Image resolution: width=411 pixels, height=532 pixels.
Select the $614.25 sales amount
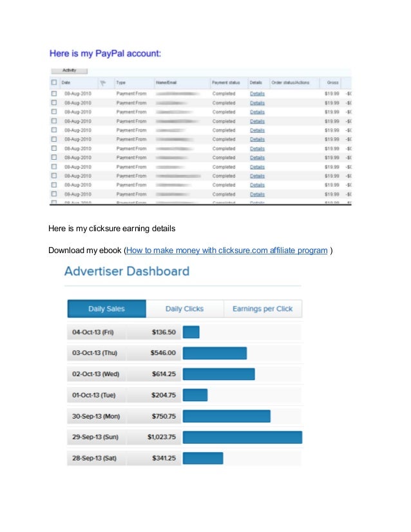coord(164,374)
